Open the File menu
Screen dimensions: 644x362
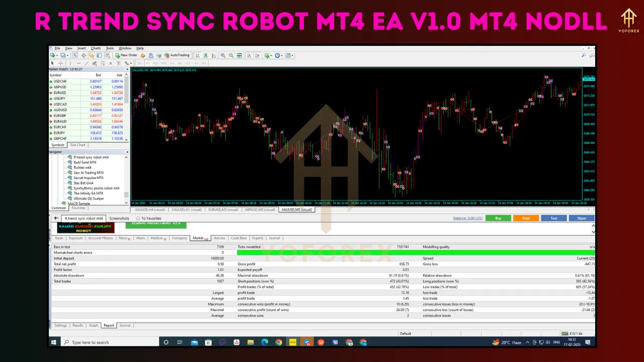click(x=57, y=48)
